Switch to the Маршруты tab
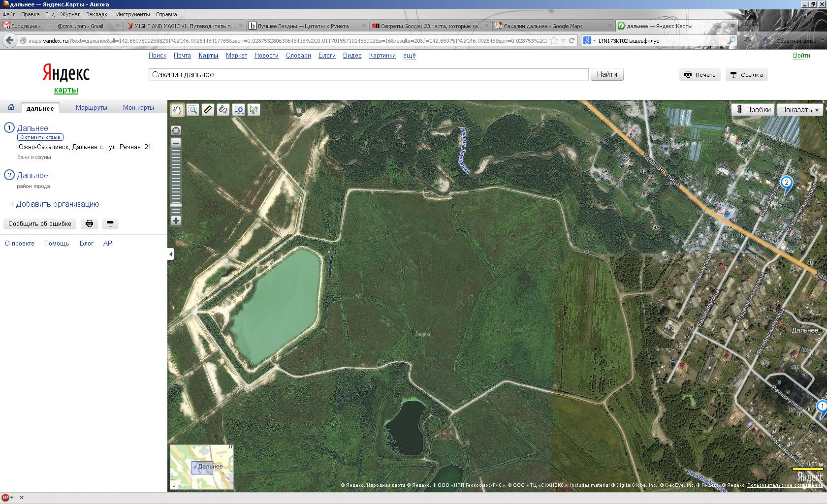 (x=91, y=108)
